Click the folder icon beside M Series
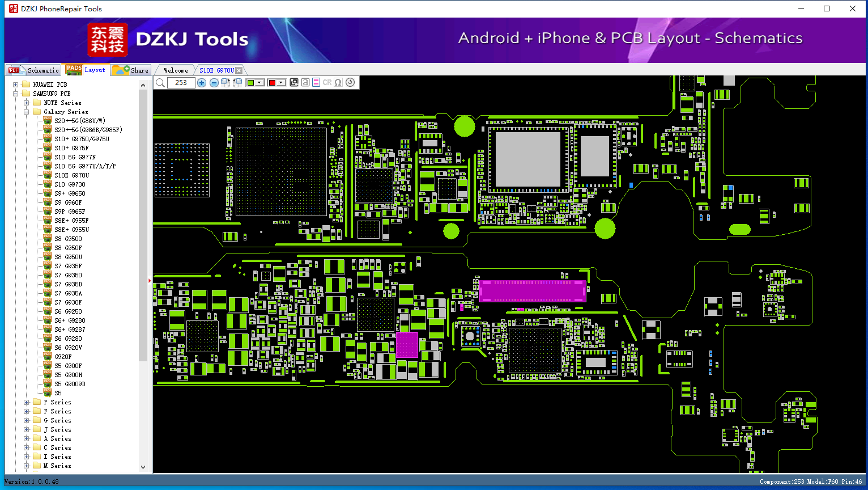 (x=37, y=466)
